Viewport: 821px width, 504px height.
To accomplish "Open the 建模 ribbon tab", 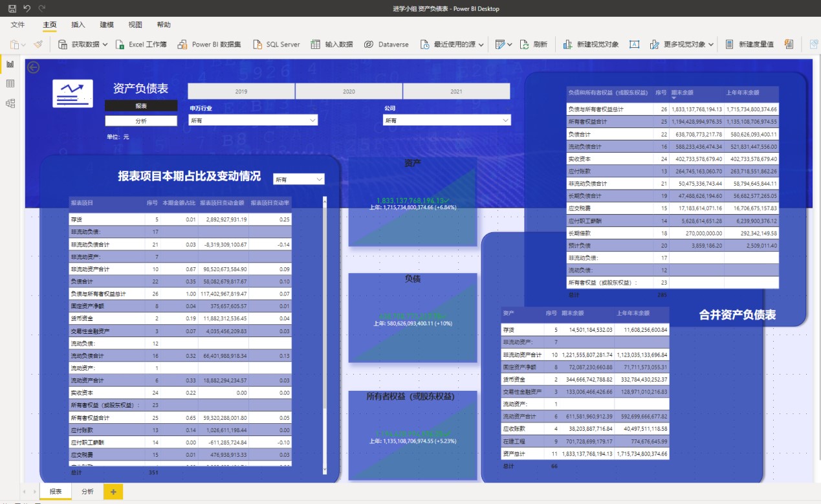I will pyautogui.click(x=107, y=25).
